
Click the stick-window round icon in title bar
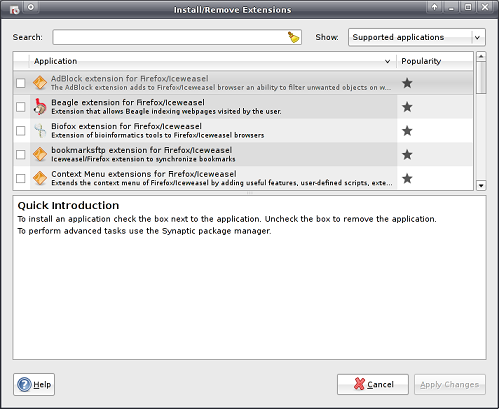31,7
